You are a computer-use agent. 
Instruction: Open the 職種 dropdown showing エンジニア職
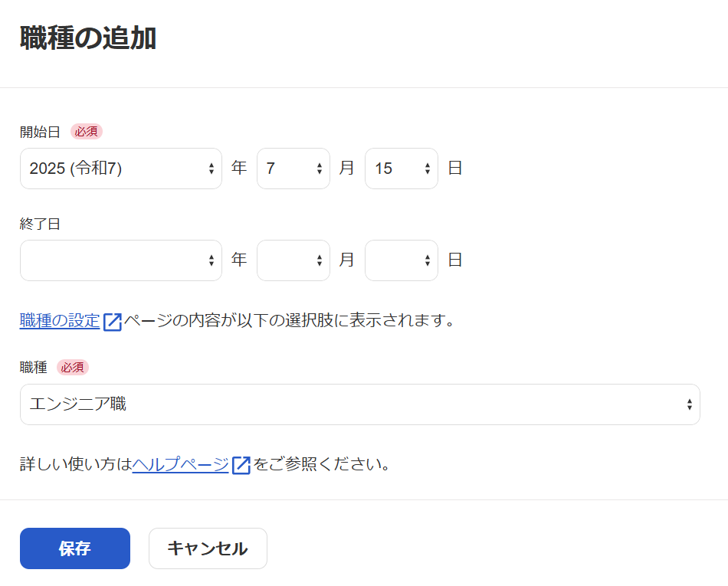(x=360, y=404)
